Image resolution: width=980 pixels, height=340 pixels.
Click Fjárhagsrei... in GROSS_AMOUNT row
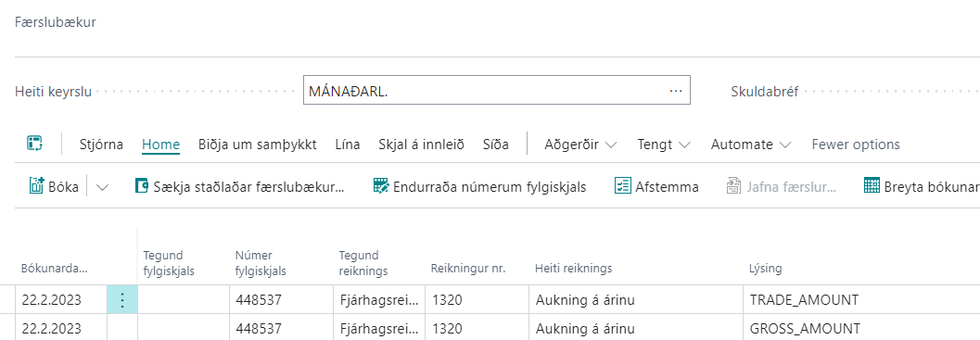tap(379, 328)
